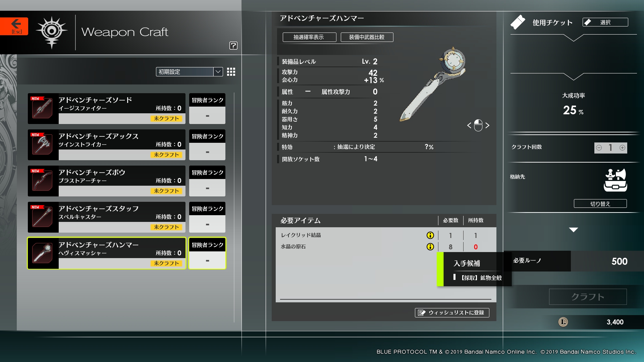
Task: Switch to grid view icon
Action: pos(231,72)
